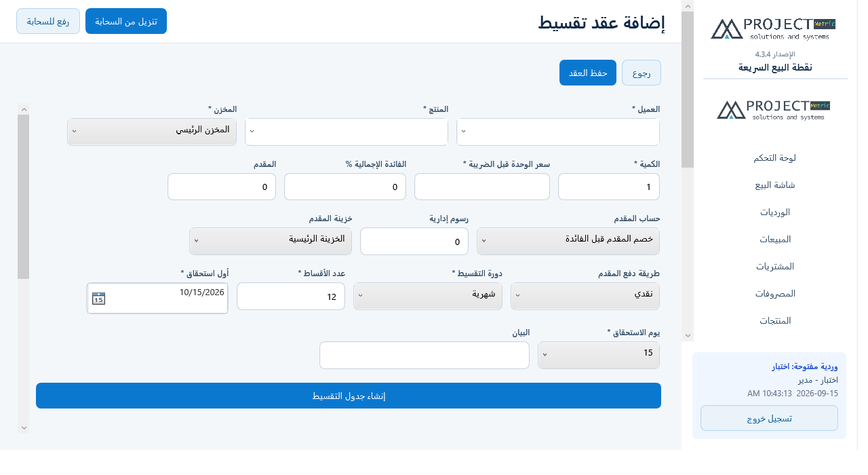Click sidebar scrollbar up arrow
The height and width of the screenshot is (475, 868).
pyautogui.click(x=688, y=6)
